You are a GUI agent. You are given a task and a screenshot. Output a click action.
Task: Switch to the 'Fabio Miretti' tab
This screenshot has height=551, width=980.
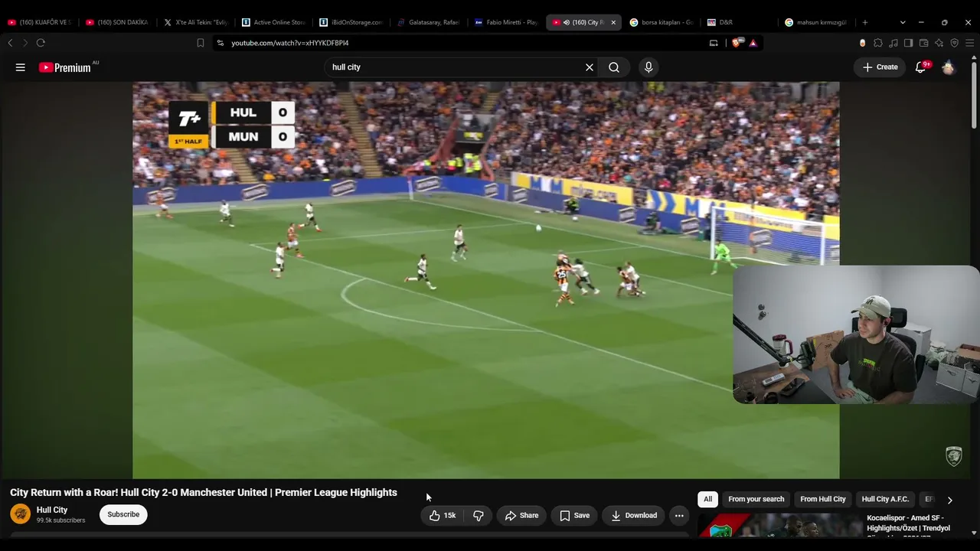(506, 22)
